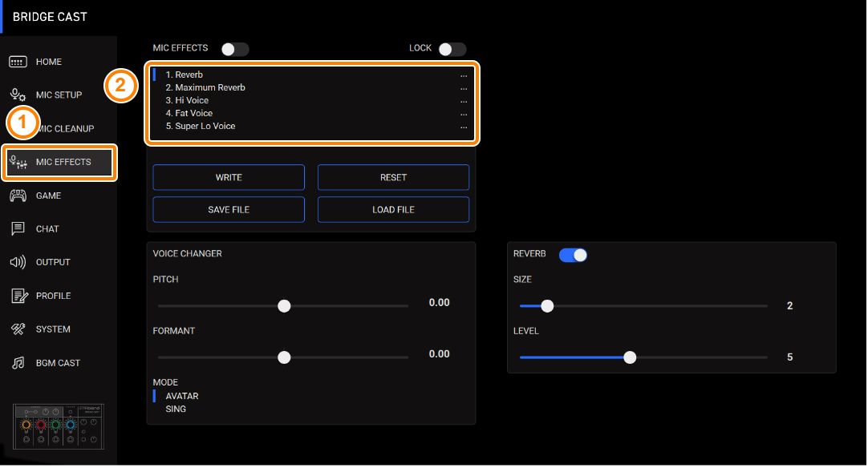
Task: Click the Mic Effects icon in sidebar
Action: click(x=18, y=162)
